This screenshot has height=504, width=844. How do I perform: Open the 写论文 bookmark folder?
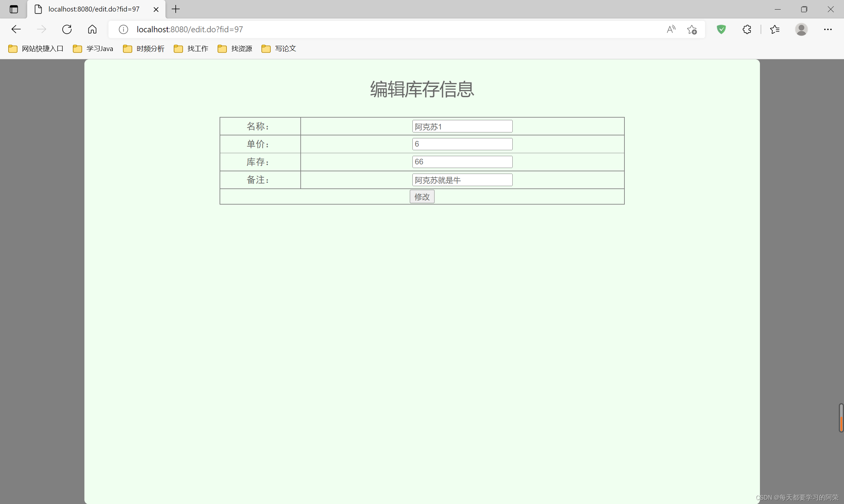coord(279,48)
